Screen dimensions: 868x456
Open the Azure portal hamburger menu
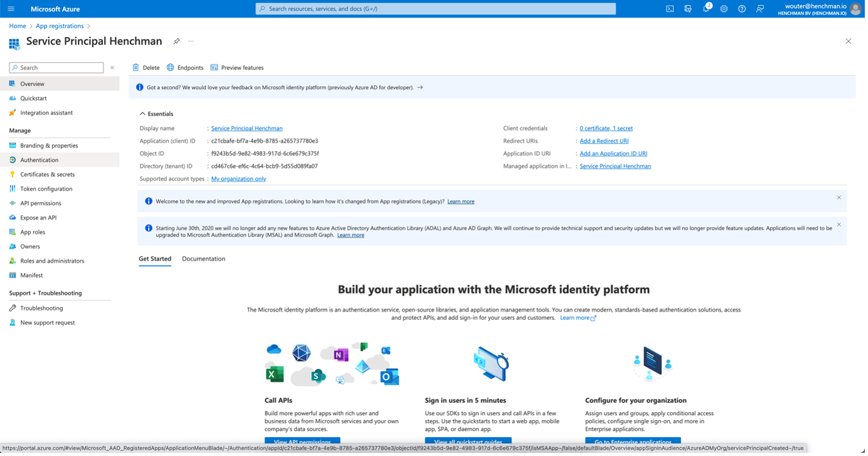[x=11, y=9]
